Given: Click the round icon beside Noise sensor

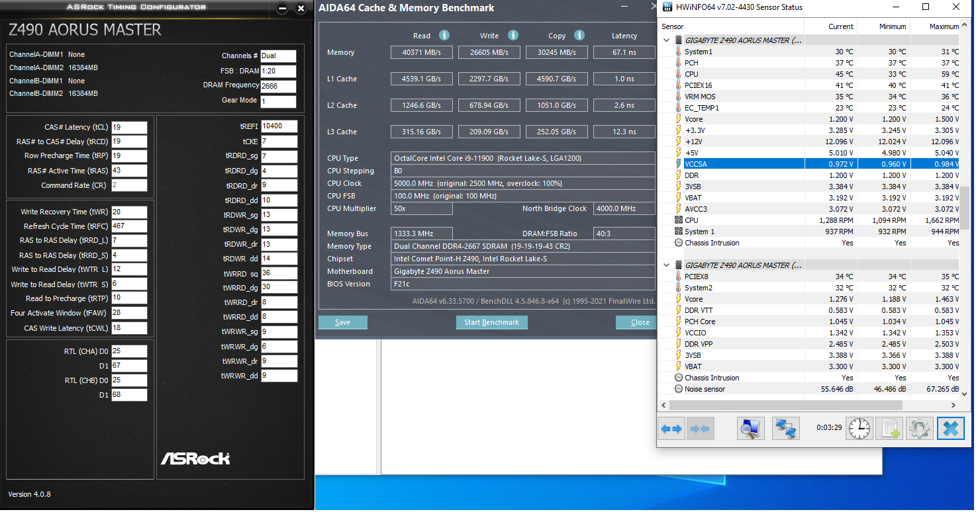Looking at the screenshot, I should [678, 389].
